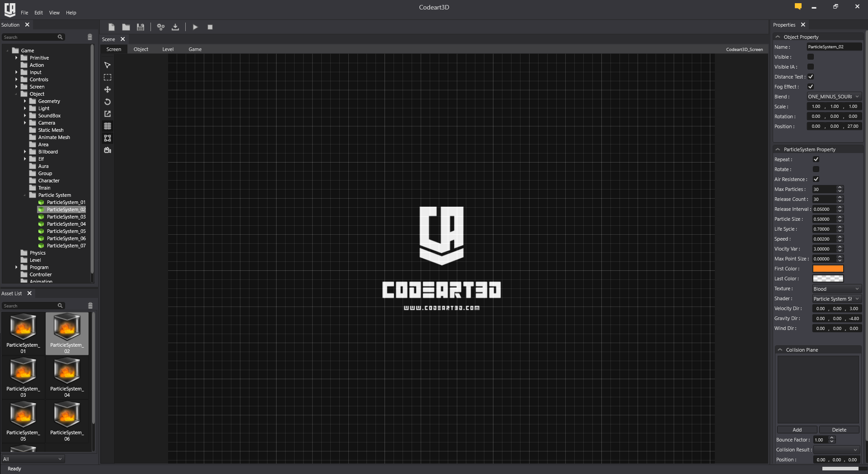Image resolution: width=868 pixels, height=474 pixels.
Task: Expand the Geometry folder in tree
Action: pyautogui.click(x=25, y=101)
